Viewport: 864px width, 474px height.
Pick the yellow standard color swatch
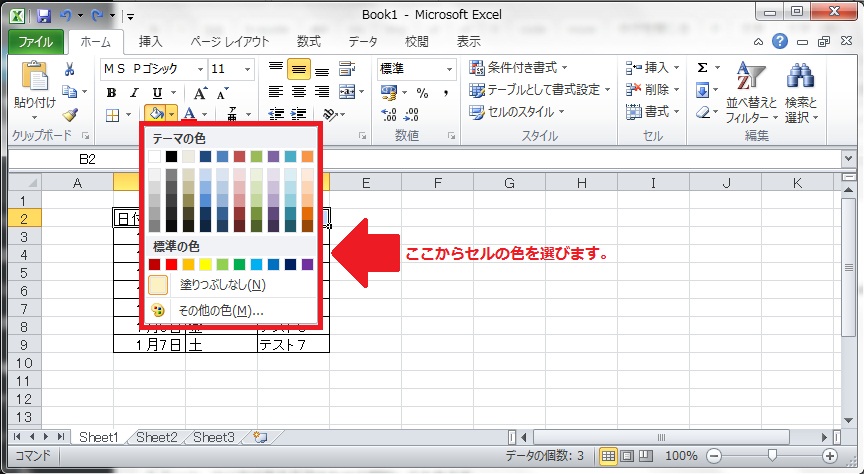206,265
